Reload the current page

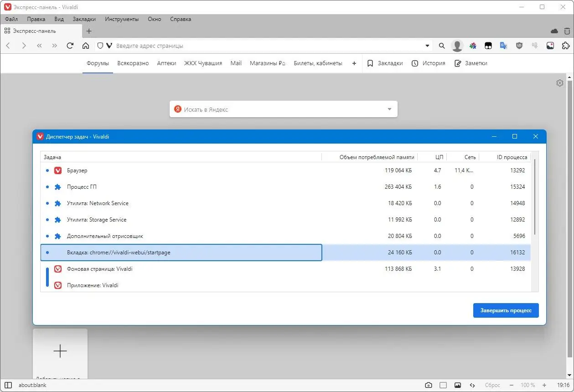[x=70, y=46]
